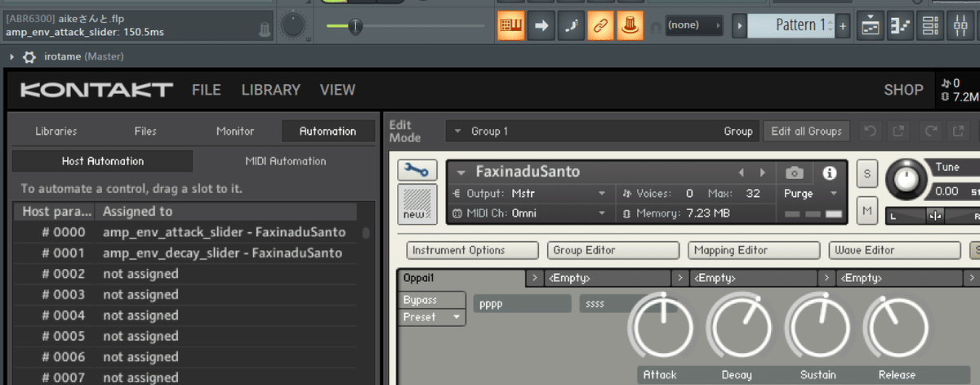The image size is (980, 385).
Task: Toggle Edit all Groups button
Action: 807,131
